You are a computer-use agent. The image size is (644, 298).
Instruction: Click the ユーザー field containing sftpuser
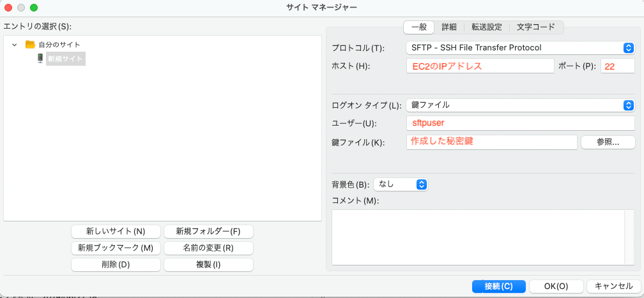point(520,123)
